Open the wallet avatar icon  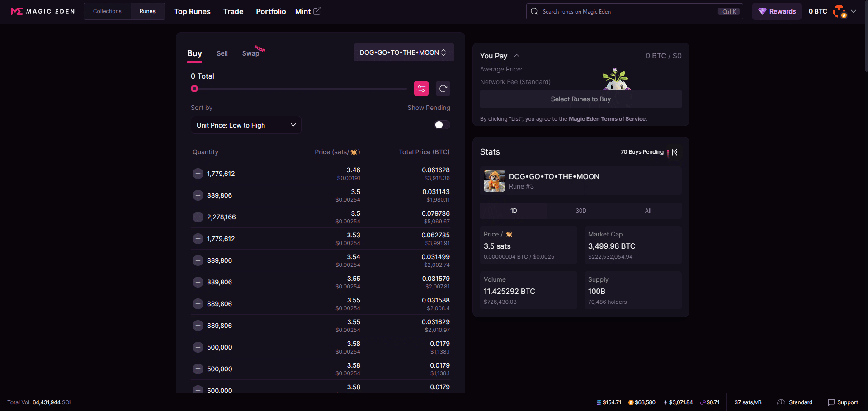click(840, 11)
